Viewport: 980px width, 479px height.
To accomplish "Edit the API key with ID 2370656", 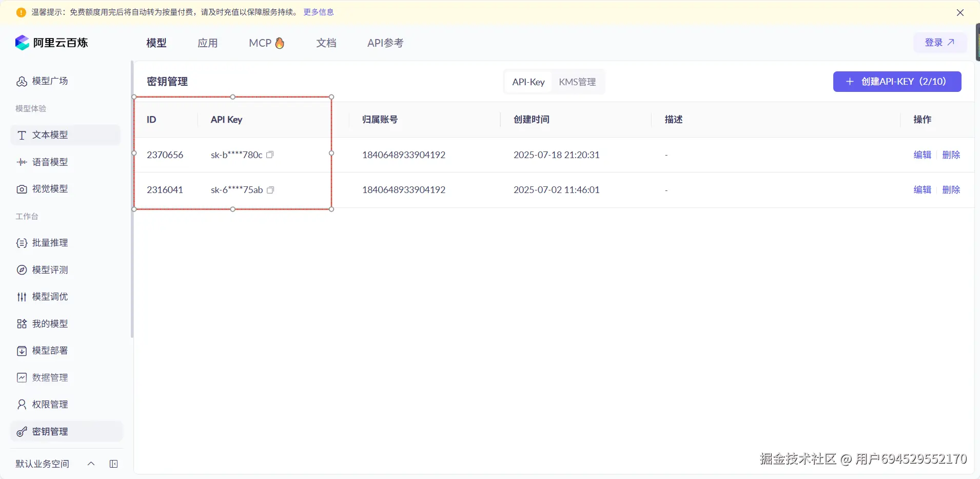I will click(923, 155).
